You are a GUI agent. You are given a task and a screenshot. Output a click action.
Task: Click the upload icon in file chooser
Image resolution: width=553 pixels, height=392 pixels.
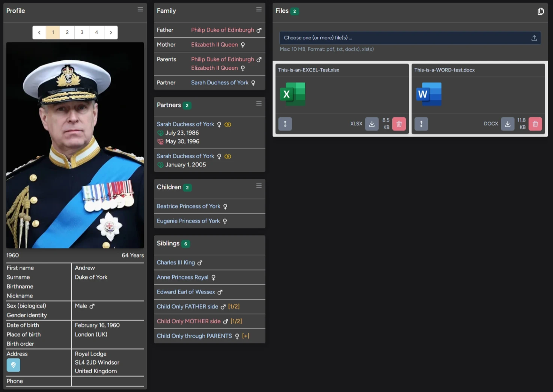(534, 38)
